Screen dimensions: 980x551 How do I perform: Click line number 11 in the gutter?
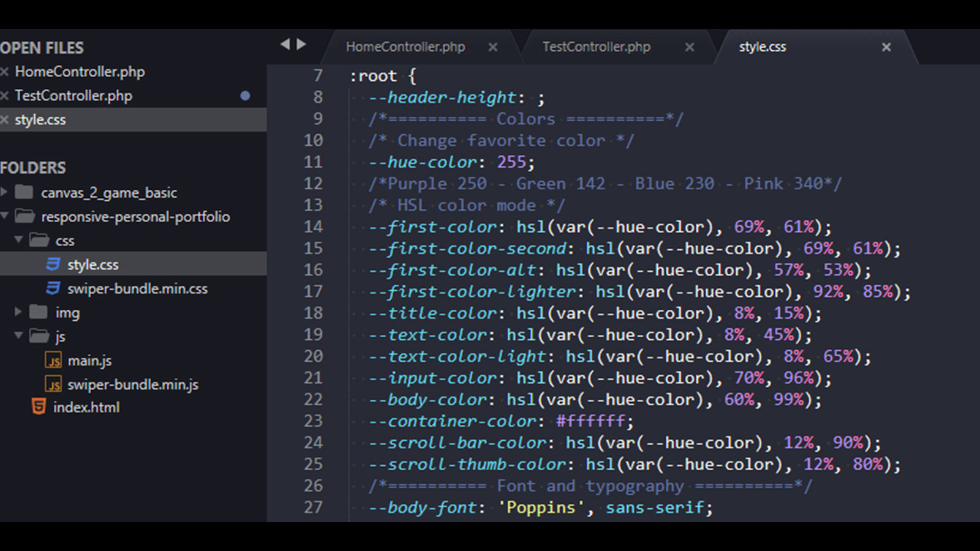(313, 162)
